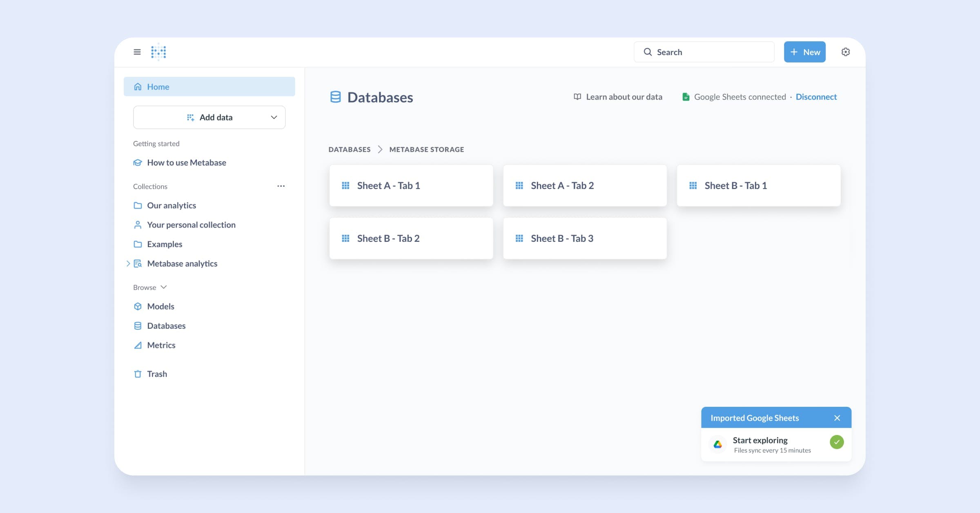Viewport: 980px width, 513px height.
Task: Click the green checkmark status indicator
Action: coord(837,442)
